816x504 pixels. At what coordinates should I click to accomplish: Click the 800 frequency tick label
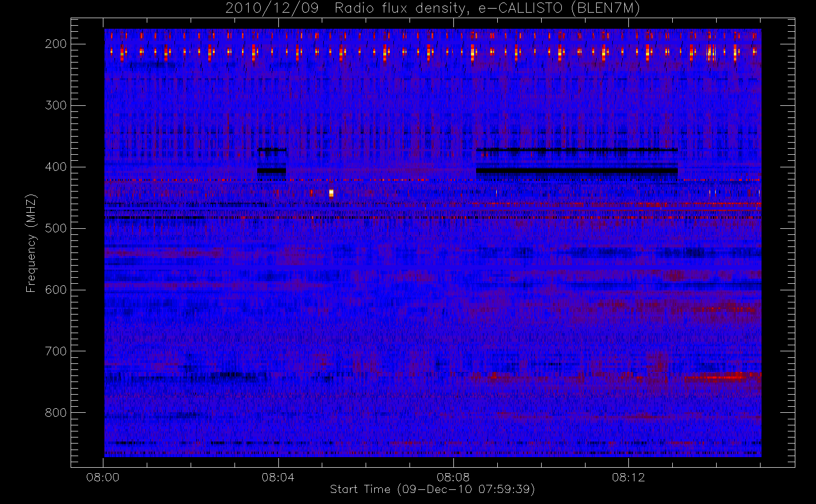tap(56, 413)
